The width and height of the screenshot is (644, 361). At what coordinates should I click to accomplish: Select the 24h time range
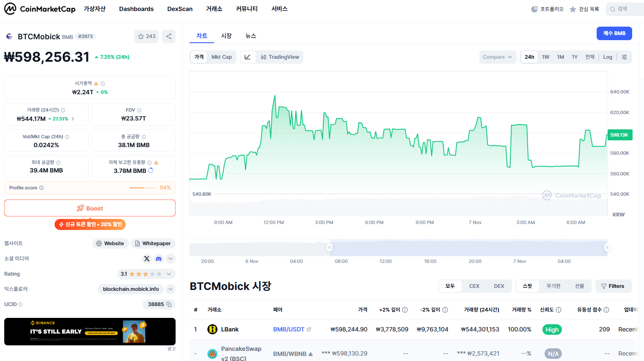coord(529,57)
